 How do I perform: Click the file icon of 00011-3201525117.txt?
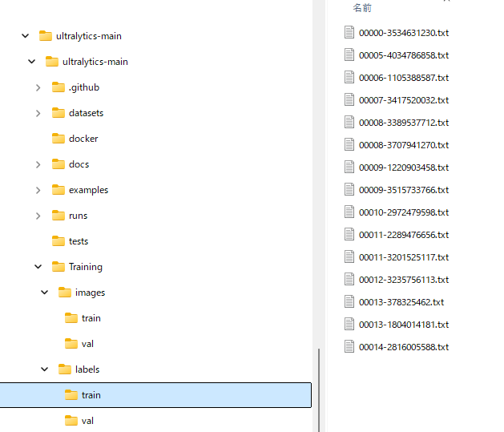click(349, 257)
